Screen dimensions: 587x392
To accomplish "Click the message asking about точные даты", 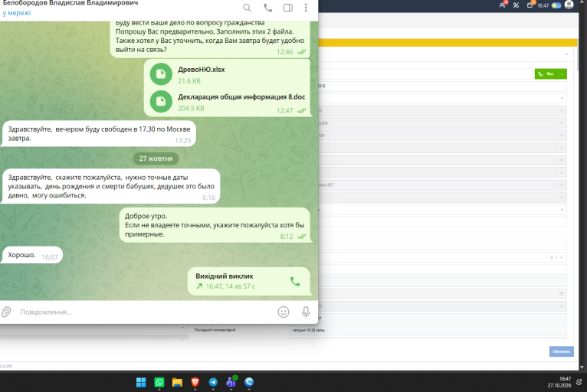I will point(111,186).
